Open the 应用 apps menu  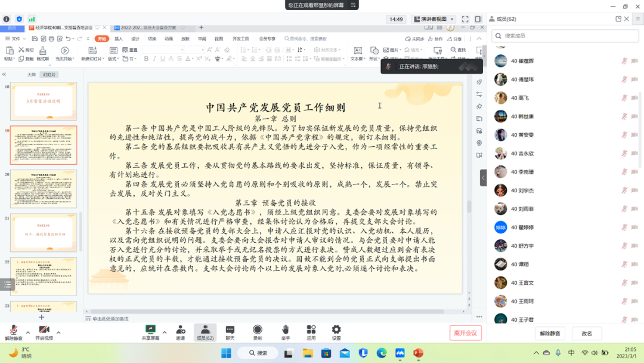pos(311,331)
